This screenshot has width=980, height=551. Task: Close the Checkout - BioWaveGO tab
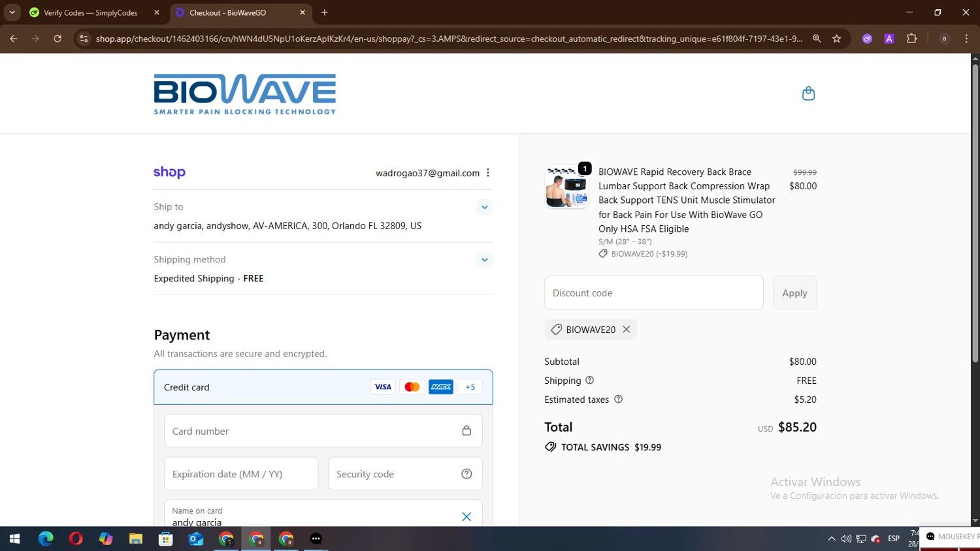[x=302, y=12]
